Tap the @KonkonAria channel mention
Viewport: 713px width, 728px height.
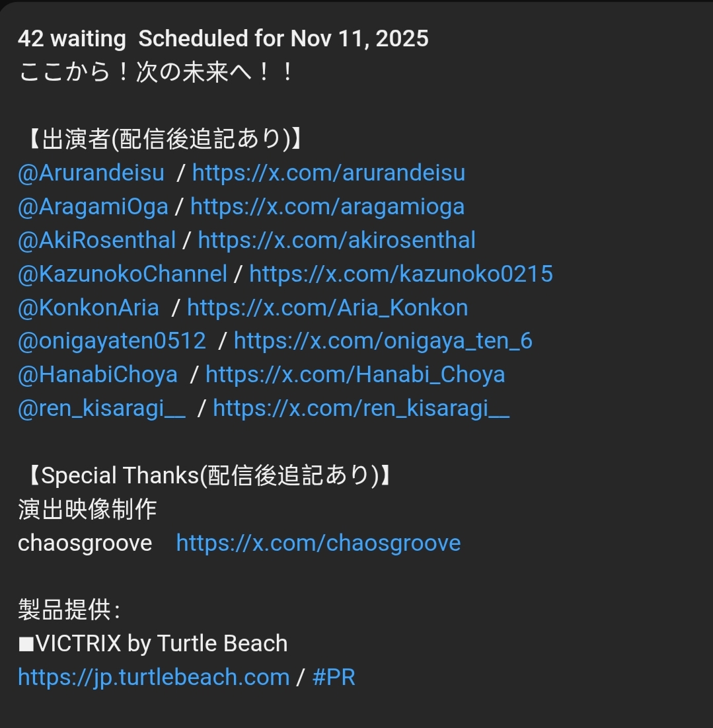click(89, 307)
